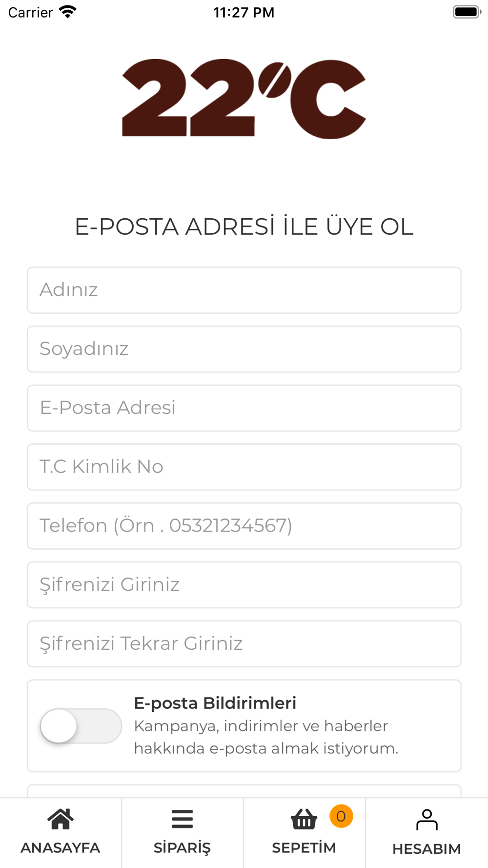Tap the 22°C logo
This screenshot has width=488, height=868.
[244, 99]
